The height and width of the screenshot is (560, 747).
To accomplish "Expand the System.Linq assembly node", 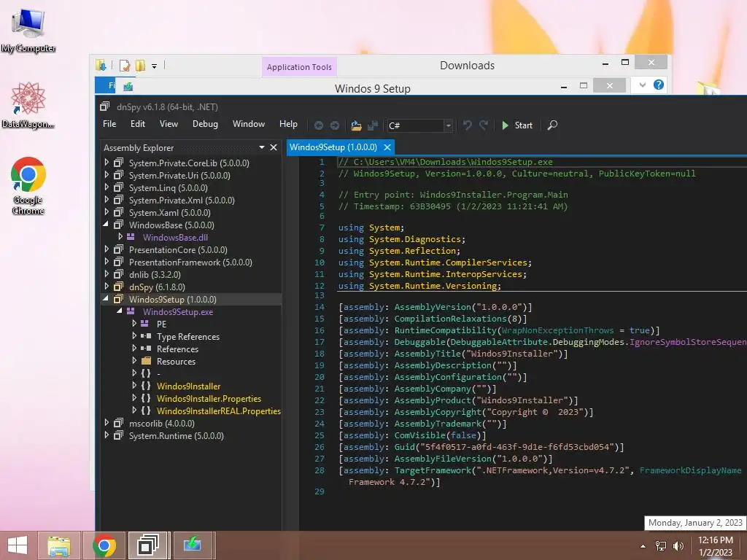I will click(107, 187).
